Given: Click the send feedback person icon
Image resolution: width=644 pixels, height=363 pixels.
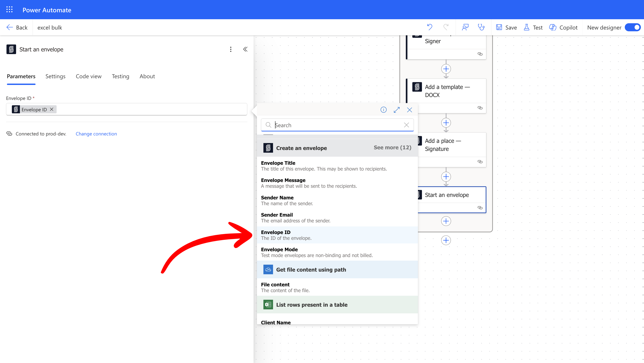Looking at the screenshot, I should pyautogui.click(x=465, y=27).
